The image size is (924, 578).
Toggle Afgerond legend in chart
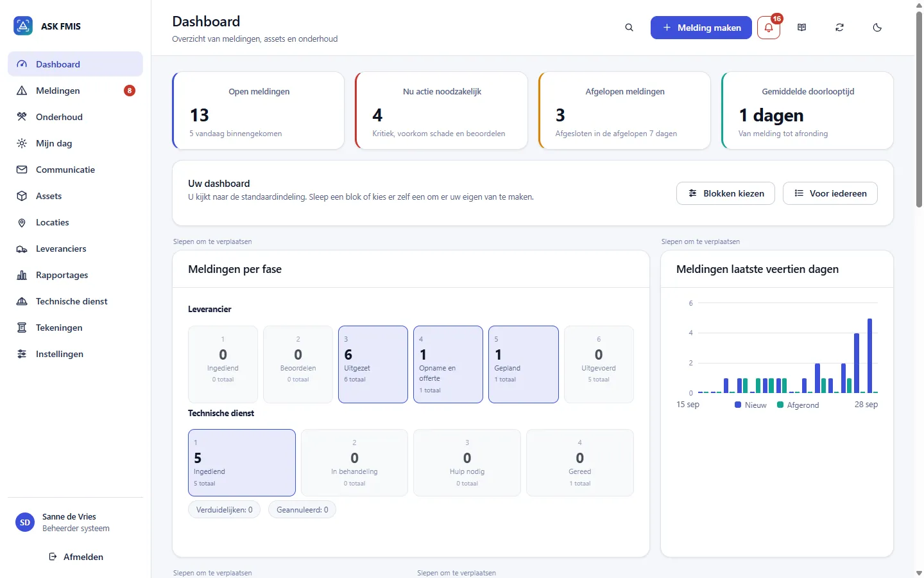pyautogui.click(x=798, y=405)
